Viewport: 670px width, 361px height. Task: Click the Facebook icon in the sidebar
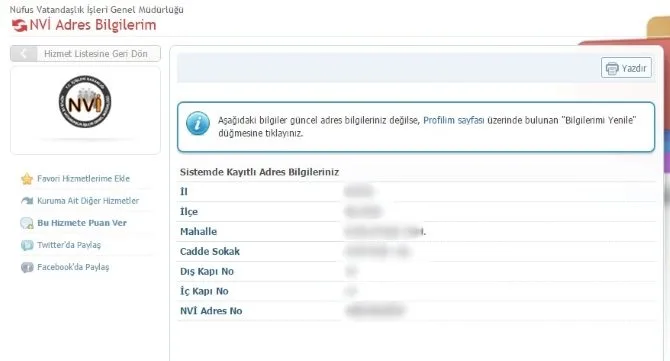pyautogui.click(x=27, y=267)
